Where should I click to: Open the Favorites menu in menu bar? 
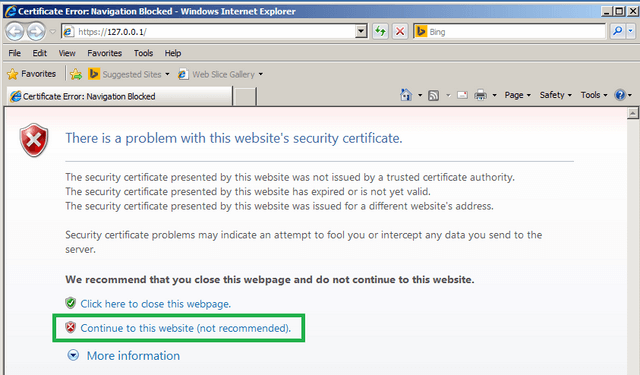(104, 53)
